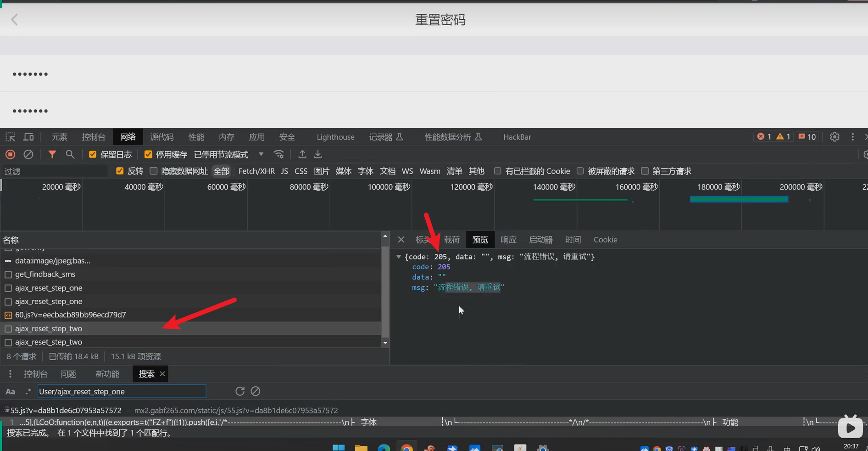
Task: Click the record network log icon
Action: [x=10, y=155]
